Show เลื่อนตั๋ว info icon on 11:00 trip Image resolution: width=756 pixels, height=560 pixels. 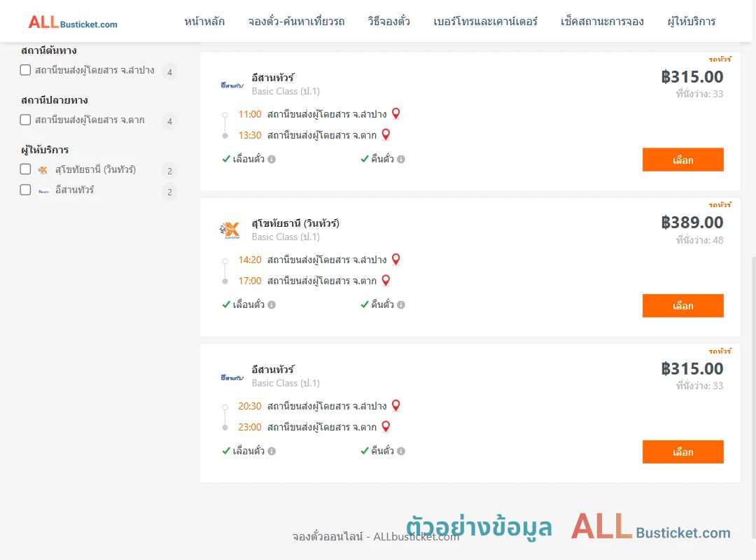(272, 159)
